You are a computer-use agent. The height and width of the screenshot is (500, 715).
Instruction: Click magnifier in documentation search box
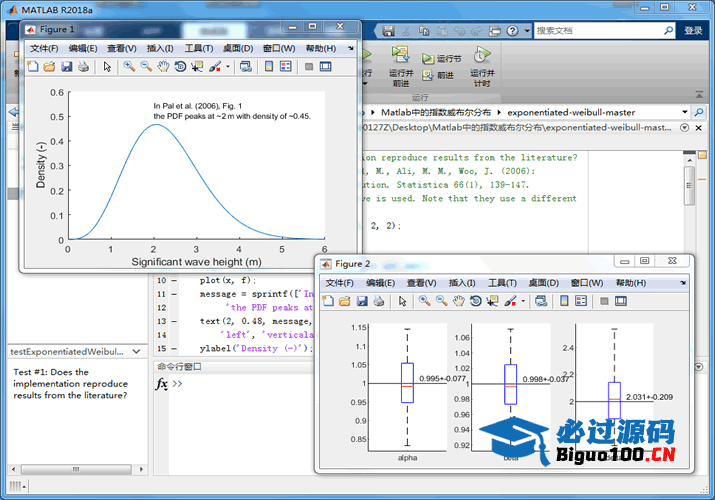point(668,31)
